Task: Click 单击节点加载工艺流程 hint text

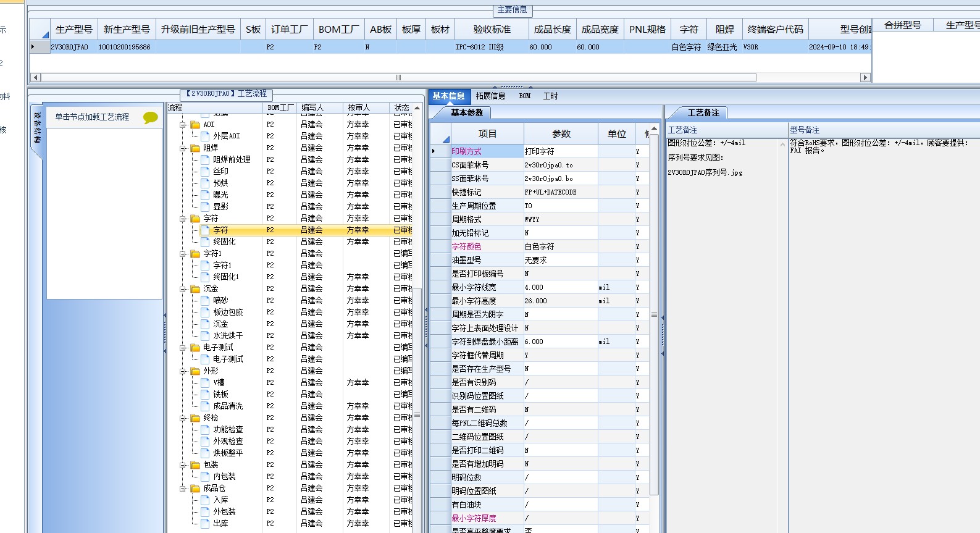Action: coord(92,117)
